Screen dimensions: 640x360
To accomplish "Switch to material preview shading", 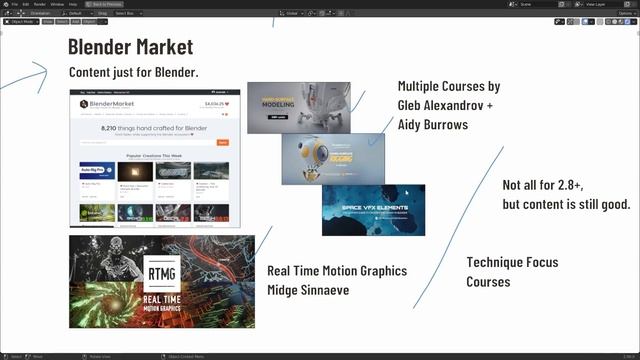I will click(621, 22).
